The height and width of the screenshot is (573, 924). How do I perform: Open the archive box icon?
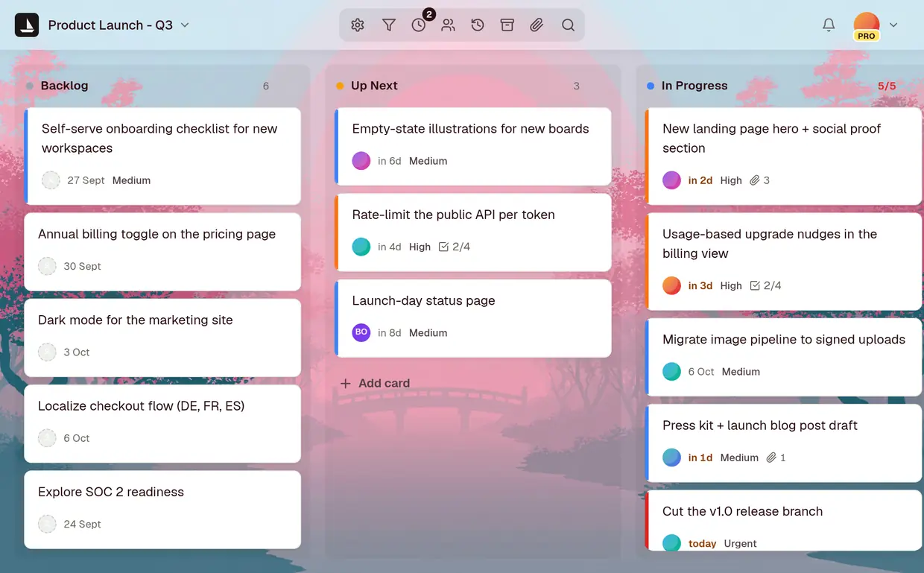click(507, 25)
